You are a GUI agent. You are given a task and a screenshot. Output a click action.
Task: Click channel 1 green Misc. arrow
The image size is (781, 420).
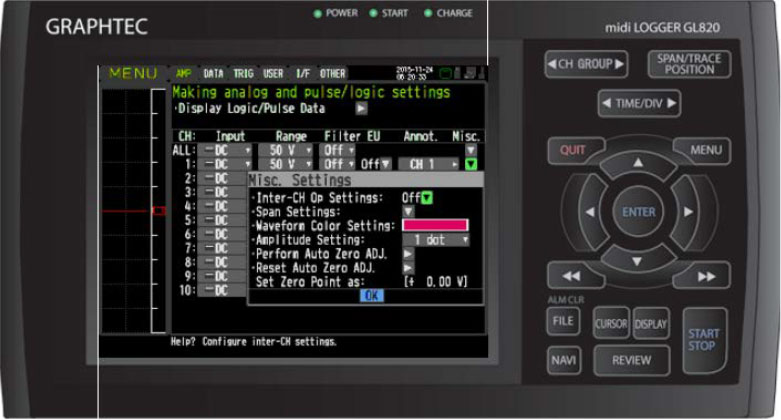coord(471,164)
